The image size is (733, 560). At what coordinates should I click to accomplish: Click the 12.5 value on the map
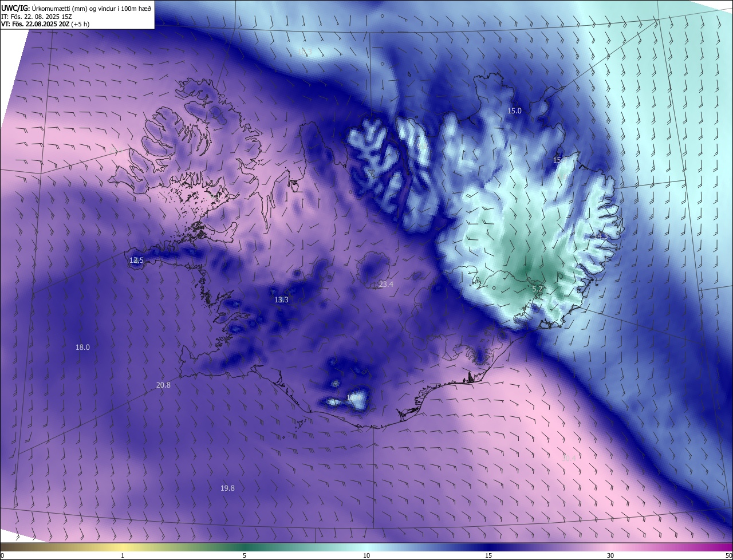click(136, 261)
